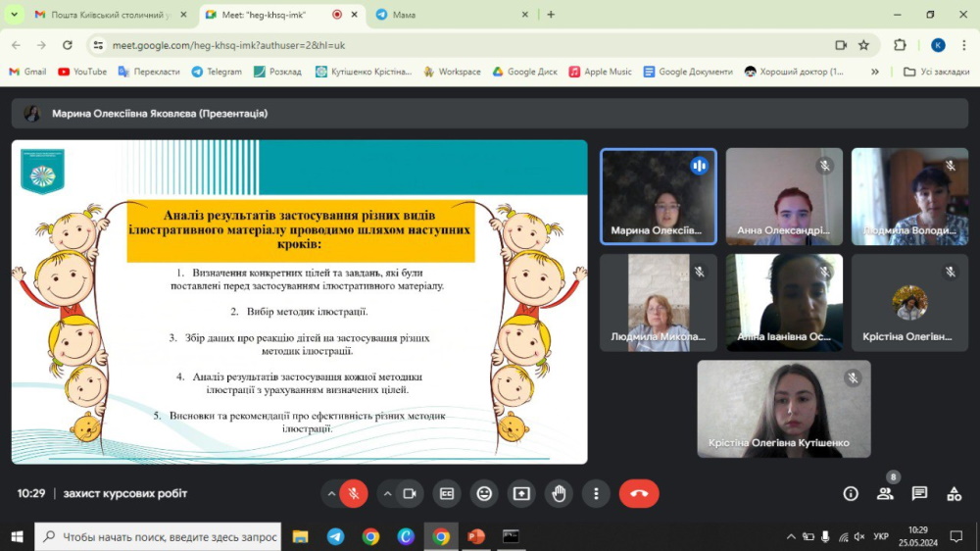This screenshot has width=980, height=551.
Task: Leave the call with the red hang-up button
Action: click(639, 494)
